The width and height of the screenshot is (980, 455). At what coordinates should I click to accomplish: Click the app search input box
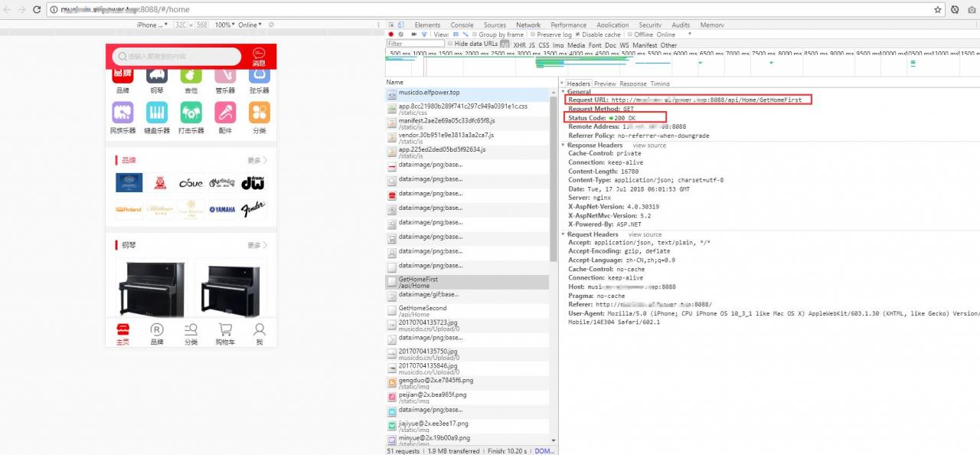pos(176,57)
